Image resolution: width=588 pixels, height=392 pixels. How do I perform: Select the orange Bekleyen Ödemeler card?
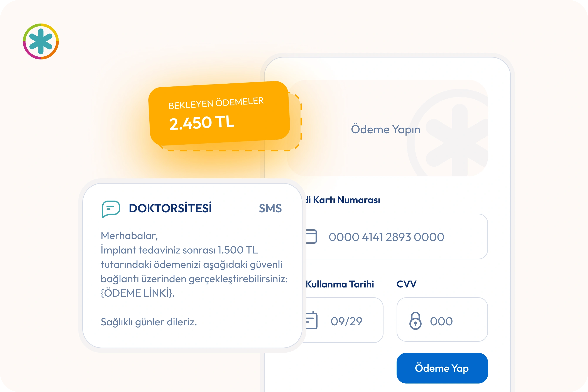point(219,113)
